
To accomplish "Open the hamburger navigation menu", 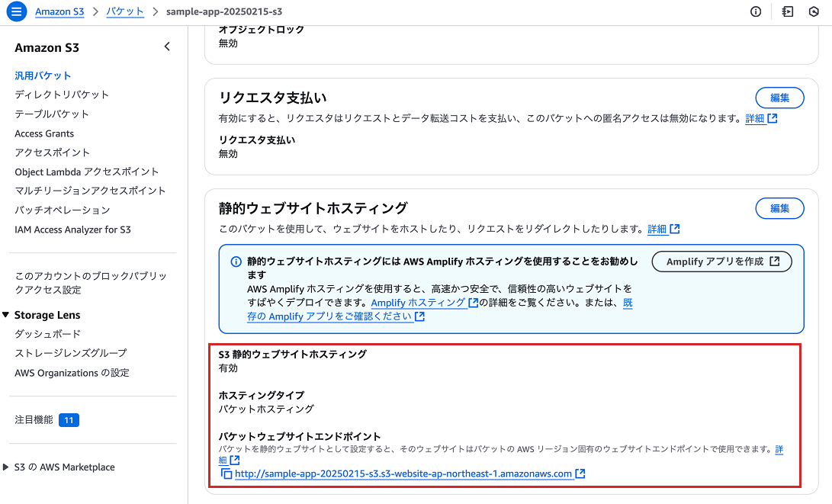I will [x=17, y=11].
